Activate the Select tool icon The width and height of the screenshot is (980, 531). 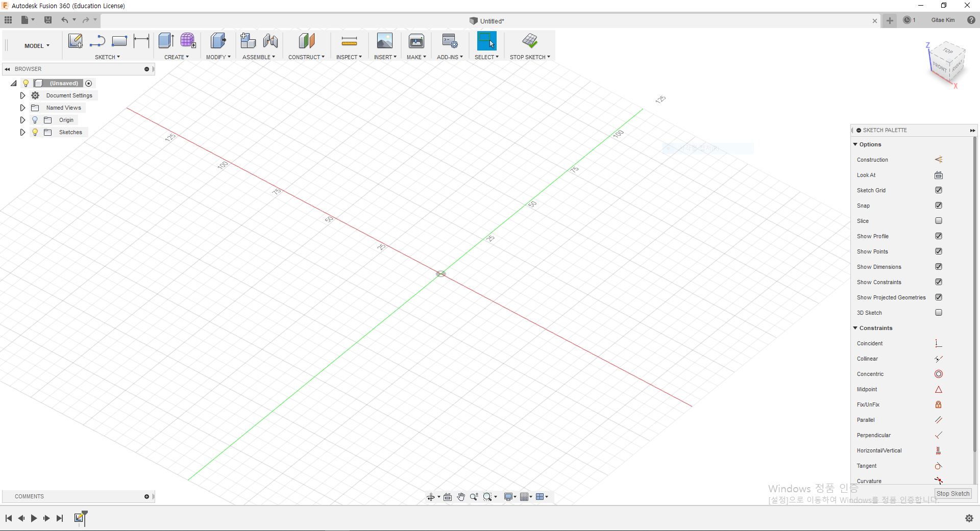(x=486, y=41)
